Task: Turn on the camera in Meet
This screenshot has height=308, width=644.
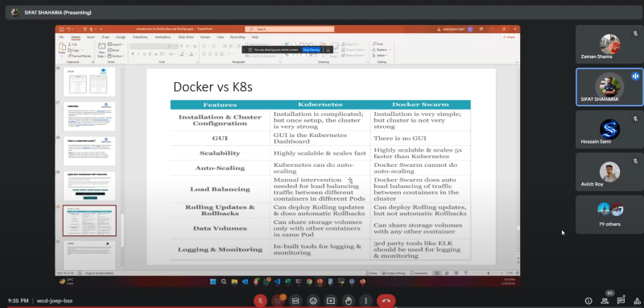Action: point(278,301)
